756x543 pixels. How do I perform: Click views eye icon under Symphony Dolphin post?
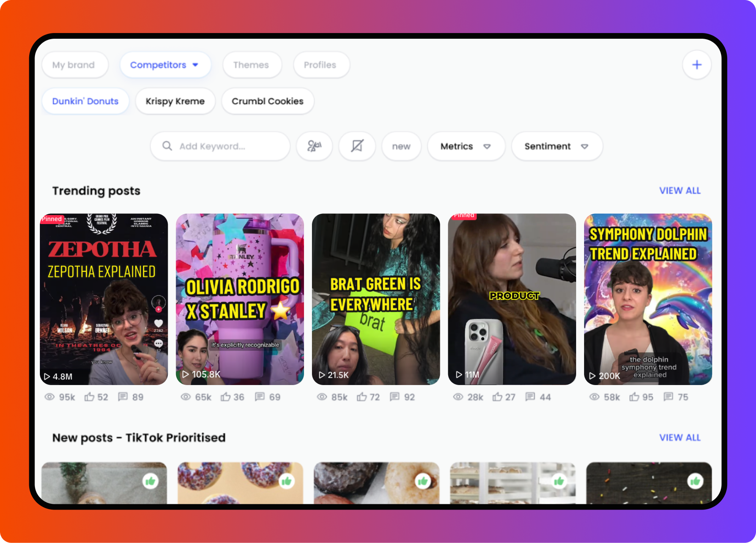(x=594, y=397)
